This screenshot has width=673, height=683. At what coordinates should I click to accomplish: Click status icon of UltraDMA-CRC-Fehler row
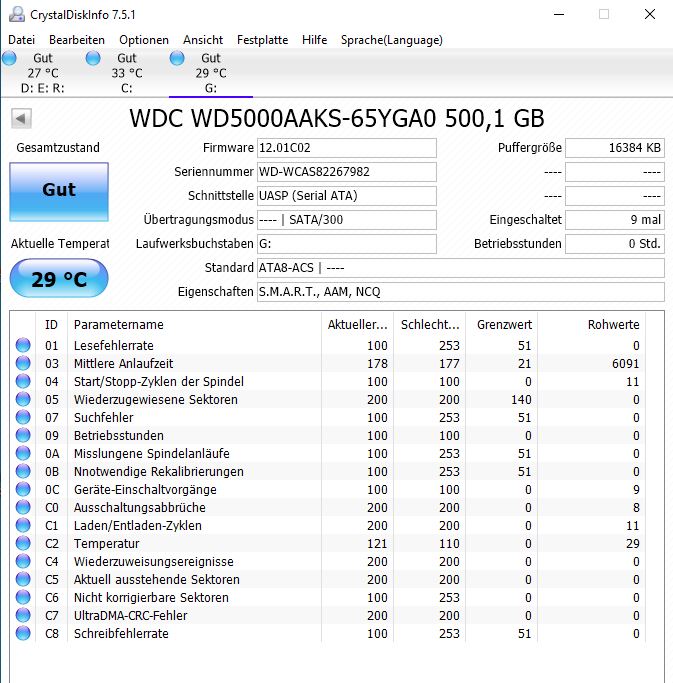(x=23, y=615)
